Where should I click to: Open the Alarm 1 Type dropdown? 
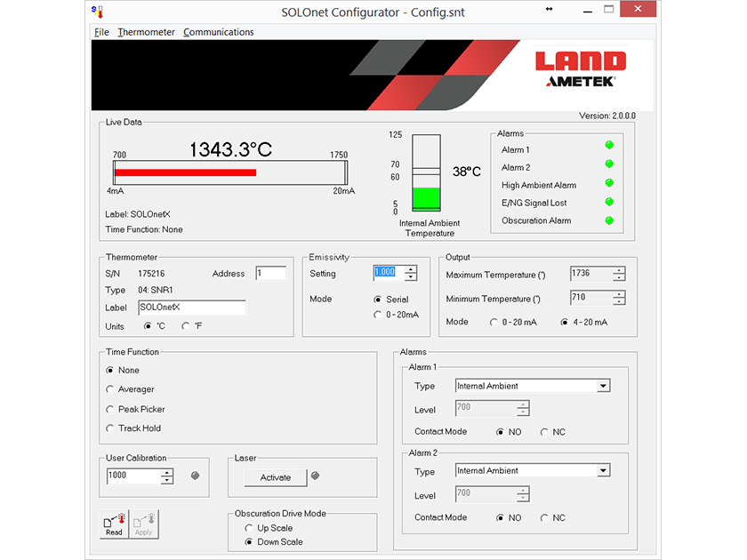coord(605,386)
